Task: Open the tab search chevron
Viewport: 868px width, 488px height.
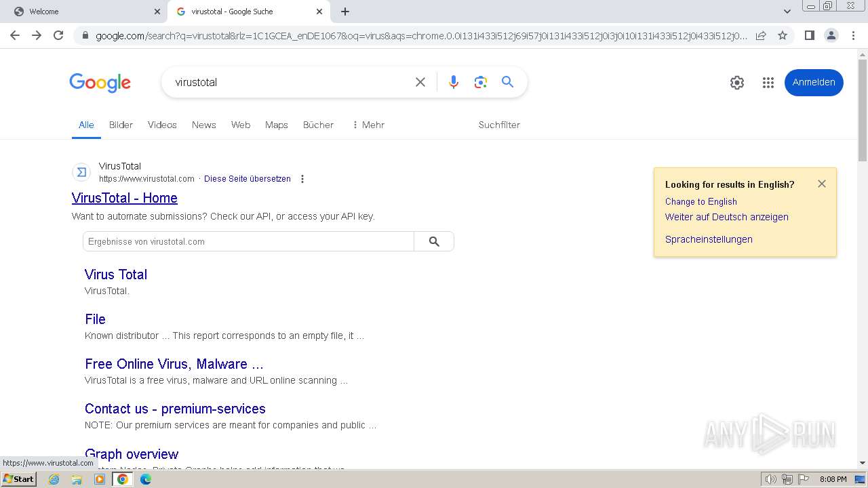Action: (x=787, y=12)
